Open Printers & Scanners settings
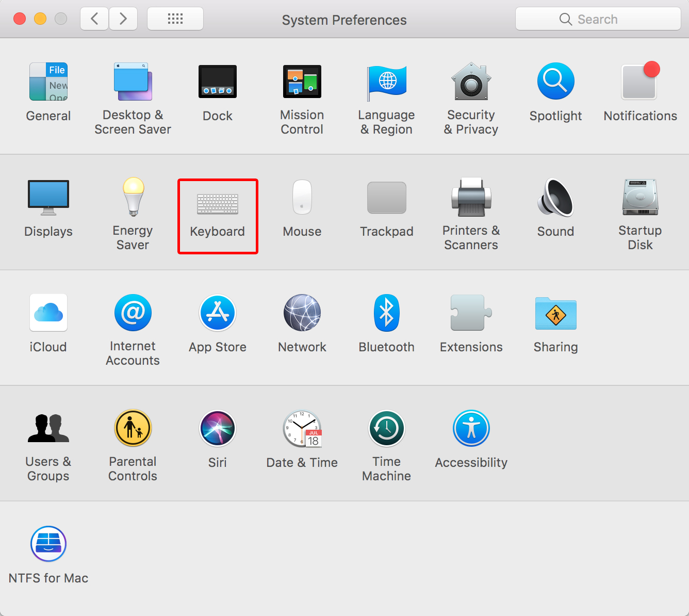The height and width of the screenshot is (616, 689). point(471,198)
